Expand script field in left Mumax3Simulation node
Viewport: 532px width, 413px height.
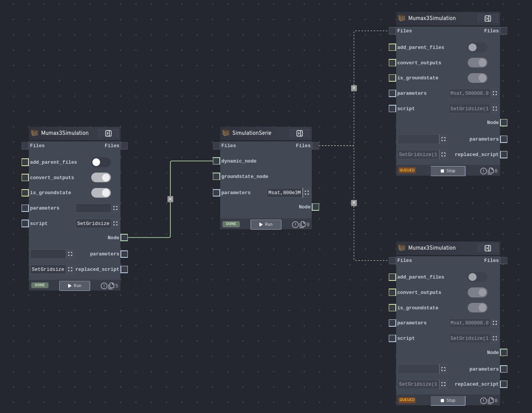coord(115,223)
